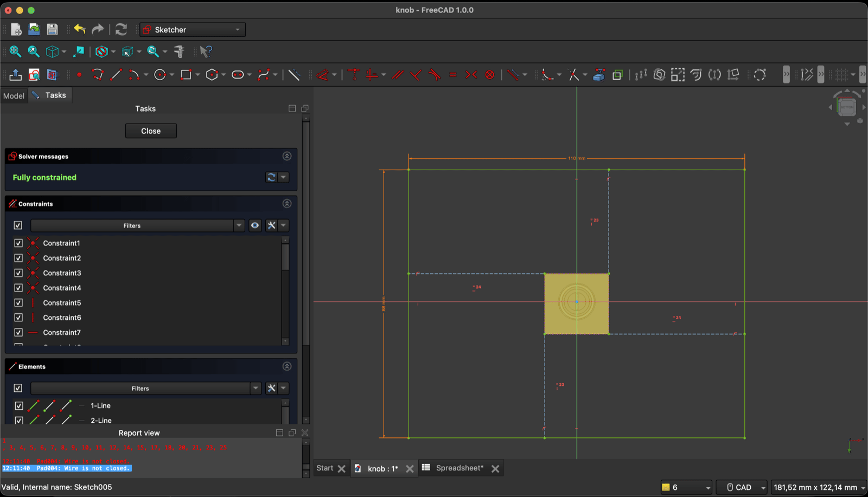Toggle constraint visibility eye icon
This screenshot has width=868, height=497.
click(254, 225)
